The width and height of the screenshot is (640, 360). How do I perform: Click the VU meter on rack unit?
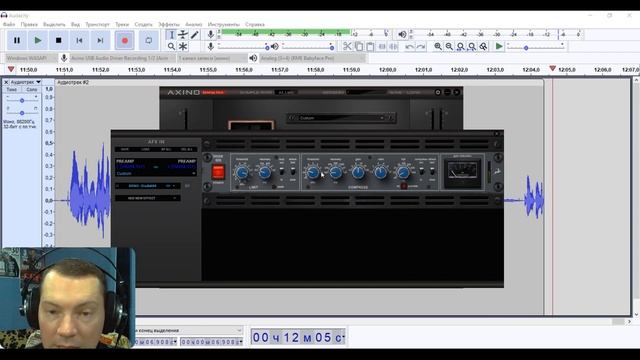(x=462, y=172)
